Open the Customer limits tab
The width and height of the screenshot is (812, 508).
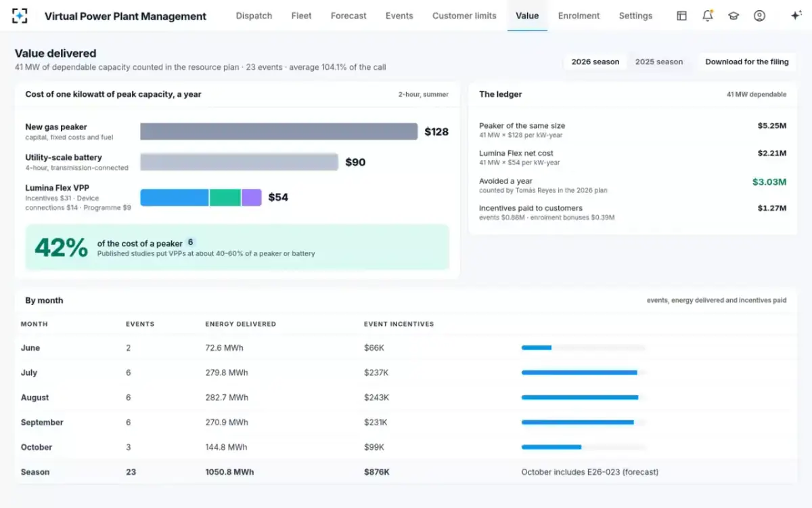click(x=464, y=16)
